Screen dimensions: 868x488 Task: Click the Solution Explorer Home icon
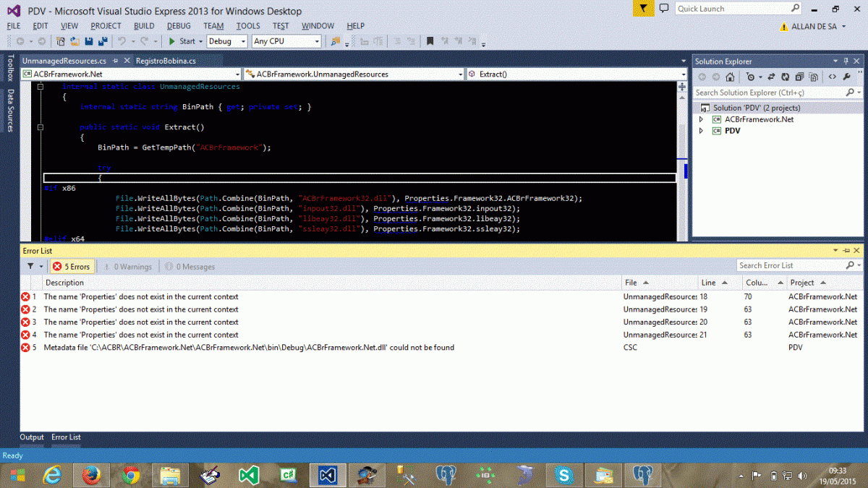731,77
